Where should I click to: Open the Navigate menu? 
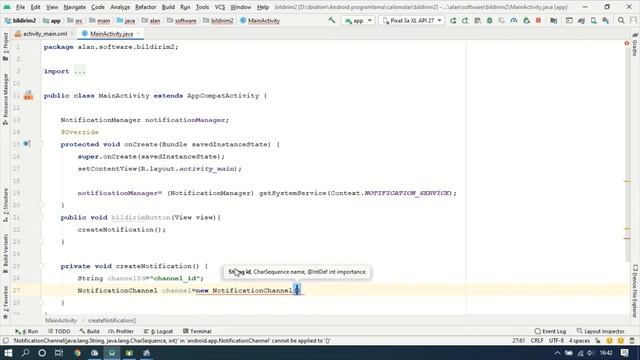75,7
